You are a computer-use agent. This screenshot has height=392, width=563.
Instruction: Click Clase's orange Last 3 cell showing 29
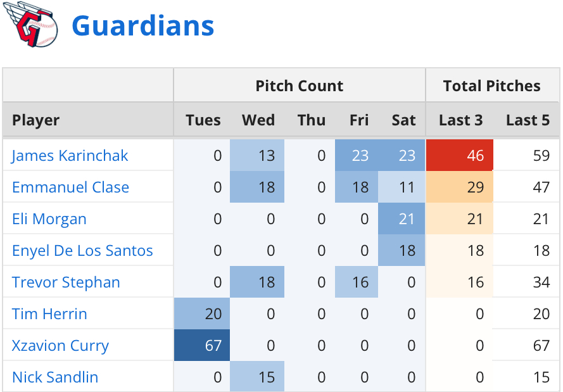(460, 187)
